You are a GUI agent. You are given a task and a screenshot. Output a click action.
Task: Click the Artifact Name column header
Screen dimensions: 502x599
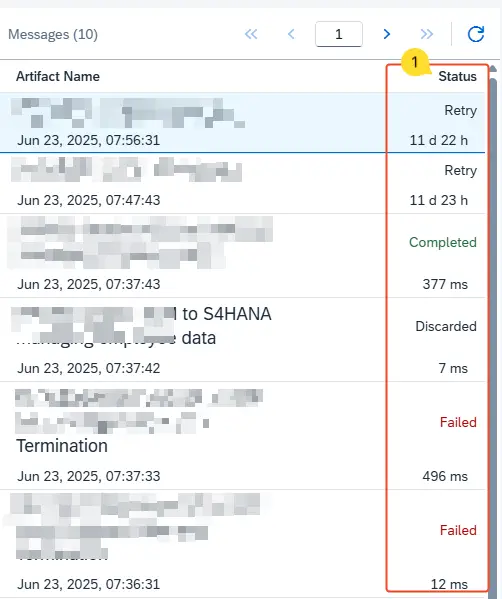click(58, 76)
